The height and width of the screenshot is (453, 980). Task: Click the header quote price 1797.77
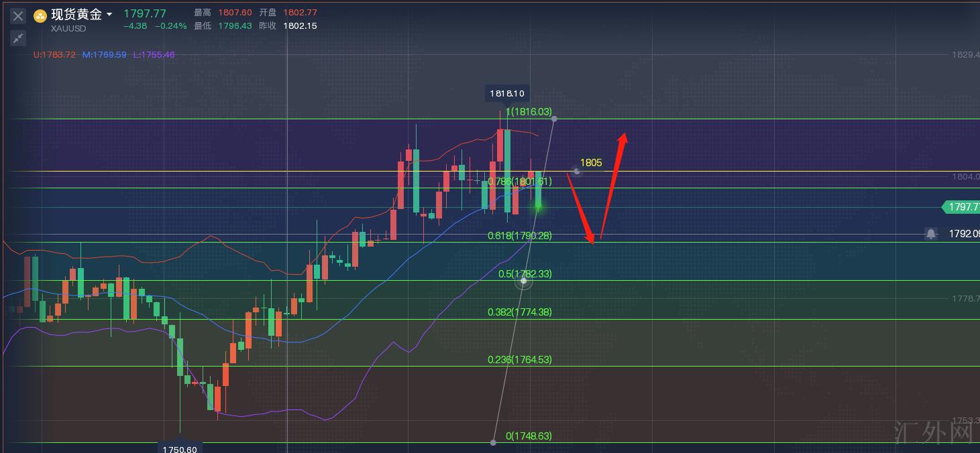[x=145, y=13]
